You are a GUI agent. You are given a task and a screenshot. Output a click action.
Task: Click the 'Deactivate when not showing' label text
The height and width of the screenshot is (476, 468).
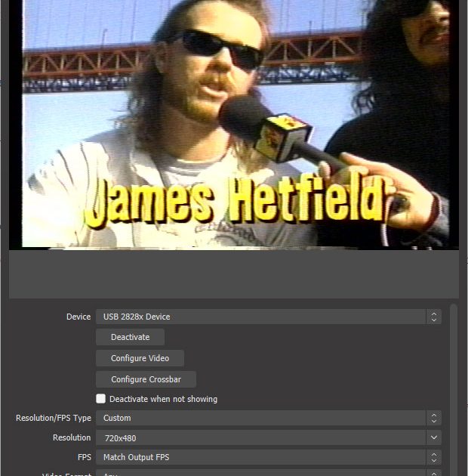pyautogui.click(x=163, y=399)
